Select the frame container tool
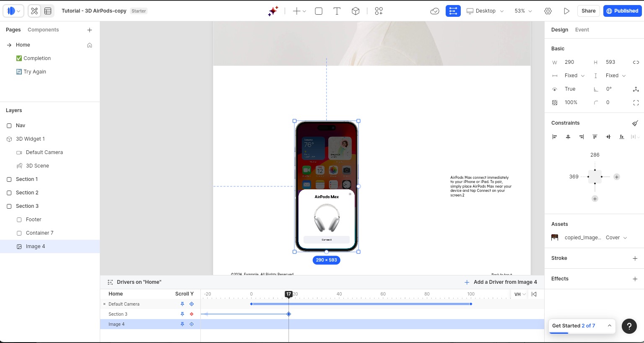 tap(319, 11)
